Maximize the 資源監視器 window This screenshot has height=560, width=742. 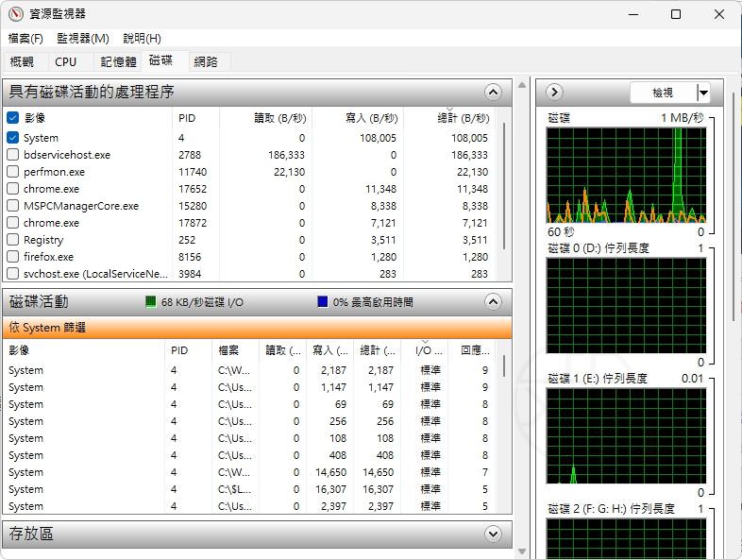coord(676,14)
